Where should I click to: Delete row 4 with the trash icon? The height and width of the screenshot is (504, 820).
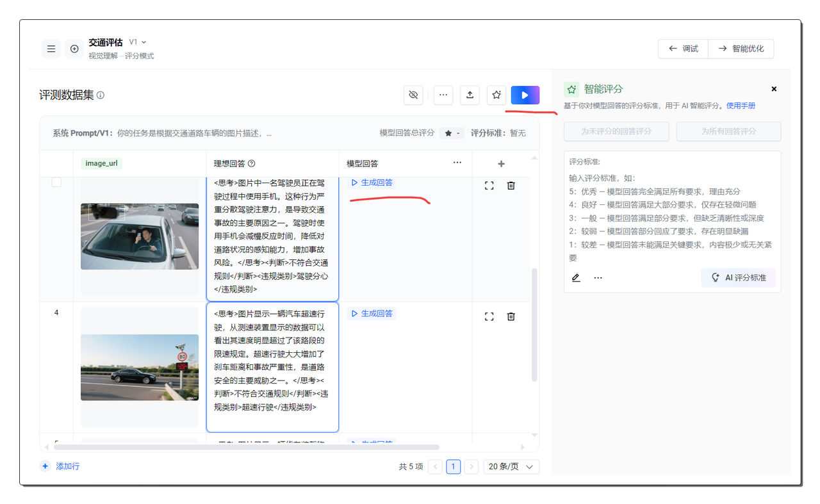point(511,316)
